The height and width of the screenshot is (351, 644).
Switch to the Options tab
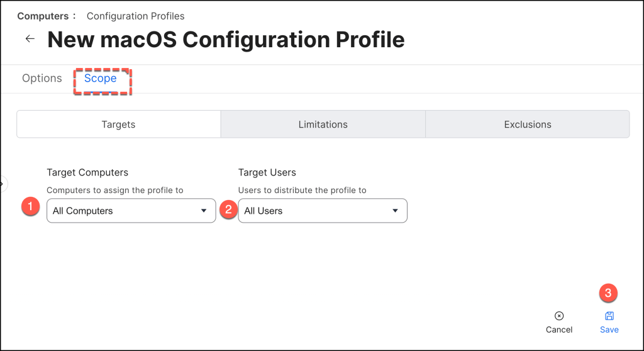coord(42,79)
